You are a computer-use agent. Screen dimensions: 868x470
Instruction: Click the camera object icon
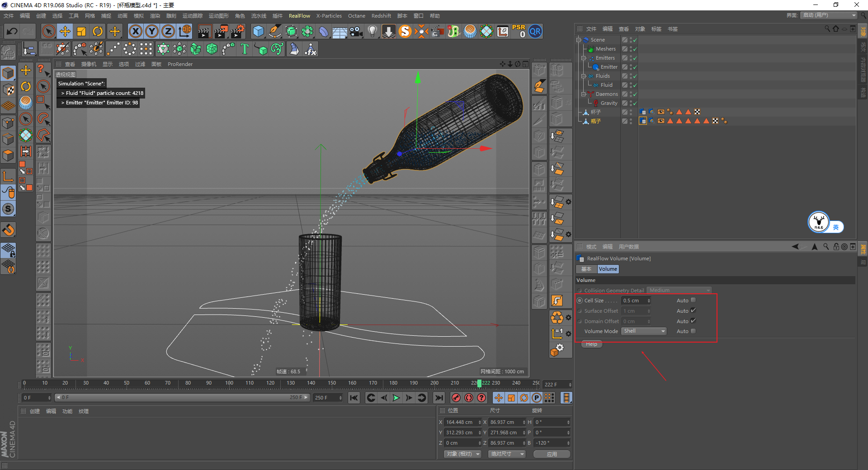(356, 32)
